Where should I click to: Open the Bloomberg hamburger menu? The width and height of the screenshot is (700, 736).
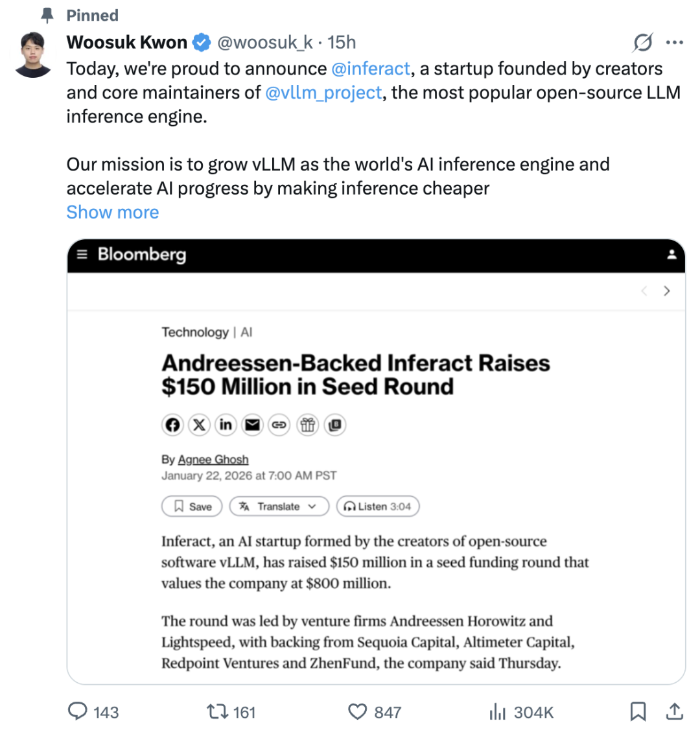coord(82,254)
